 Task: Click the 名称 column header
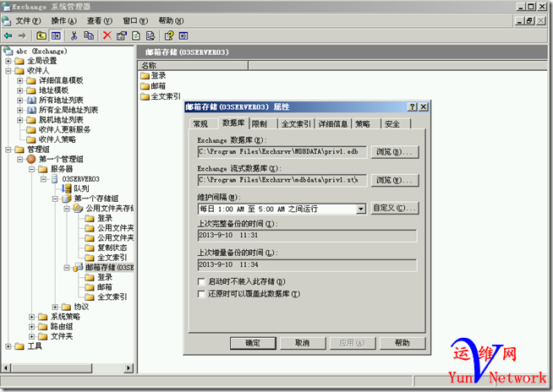coord(193,66)
